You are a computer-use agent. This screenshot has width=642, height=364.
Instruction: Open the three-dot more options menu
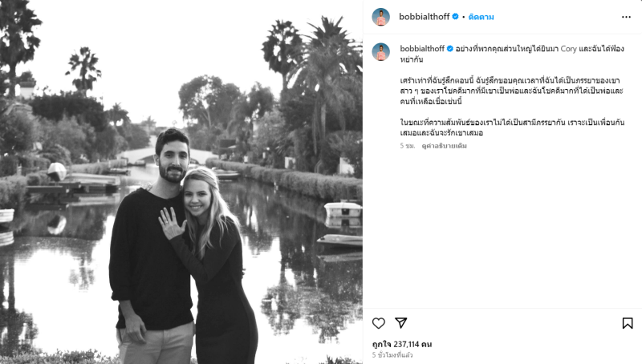click(x=626, y=17)
